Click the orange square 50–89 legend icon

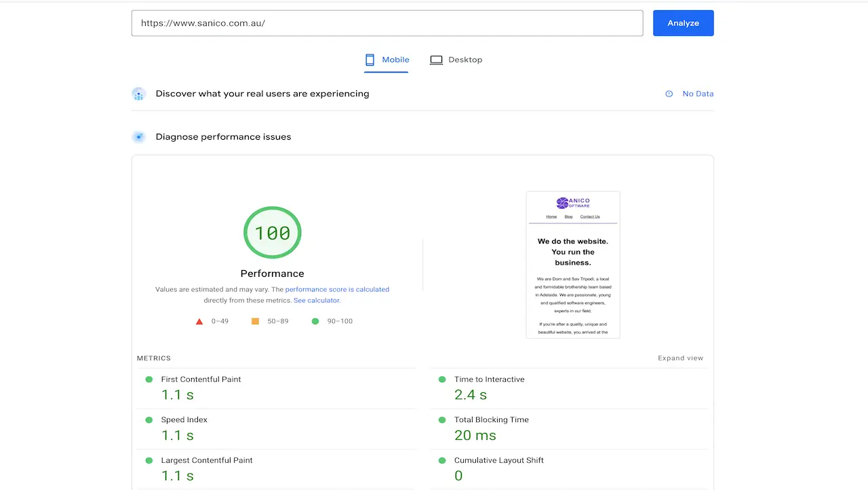coord(255,321)
